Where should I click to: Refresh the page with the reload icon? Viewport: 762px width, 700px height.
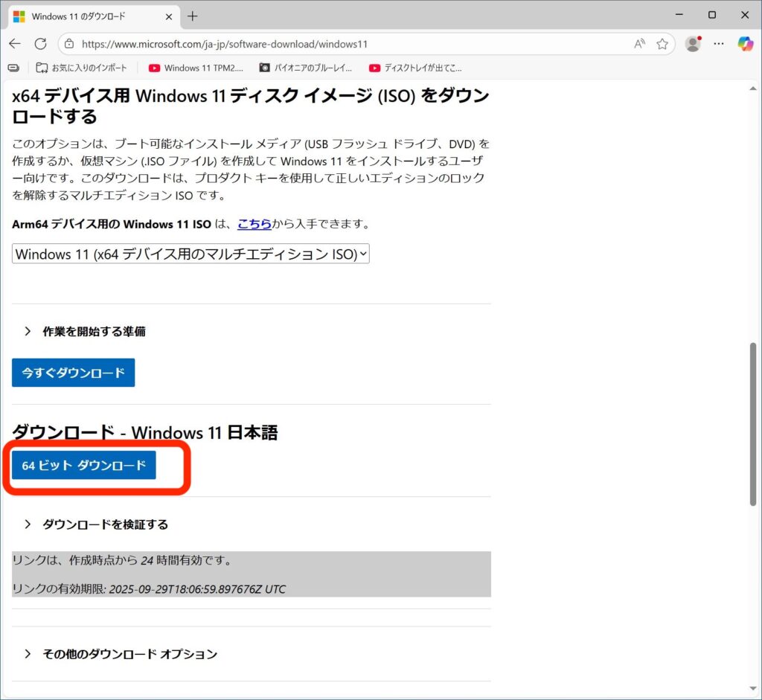[40, 44]
